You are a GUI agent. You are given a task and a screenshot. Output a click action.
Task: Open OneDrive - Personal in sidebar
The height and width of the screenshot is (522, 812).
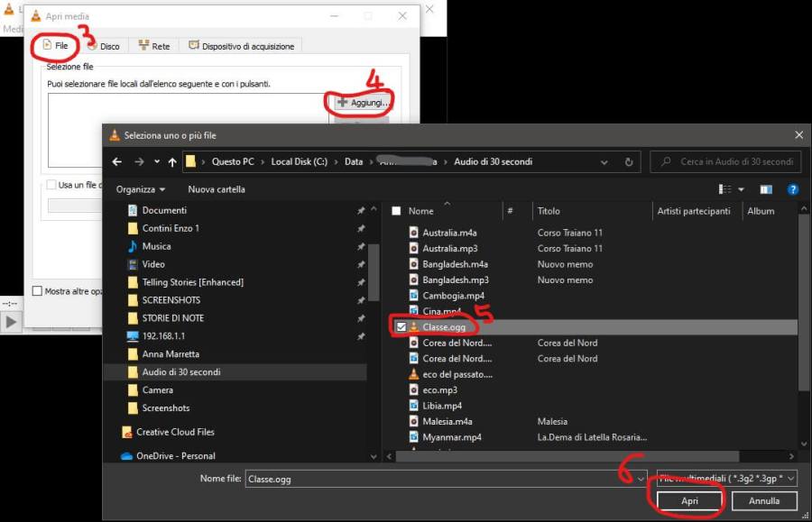pyautogui.click(x=175, y=455)
